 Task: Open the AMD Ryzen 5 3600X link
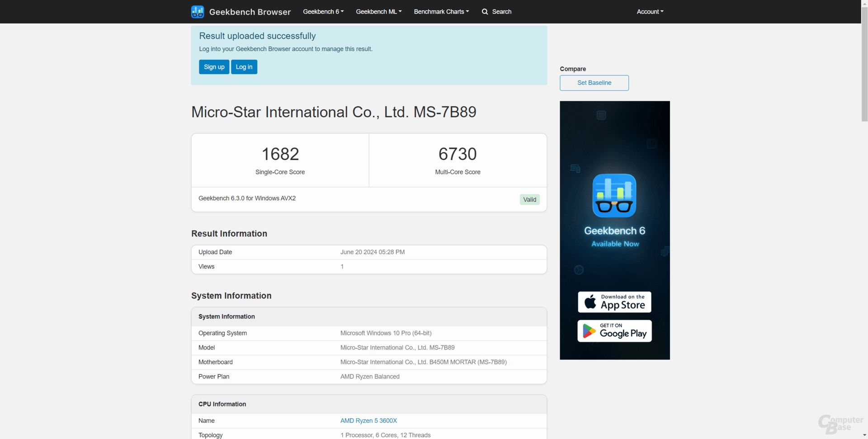[368, 420]
